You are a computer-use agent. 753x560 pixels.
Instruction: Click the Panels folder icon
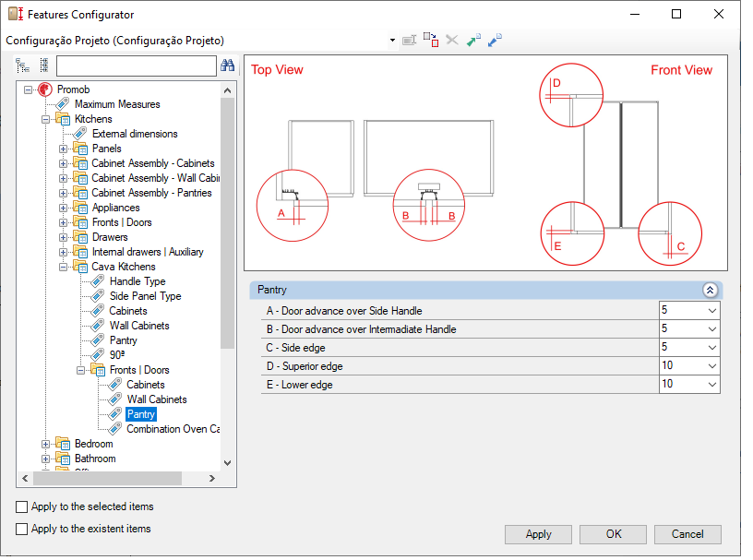point(80,149)
